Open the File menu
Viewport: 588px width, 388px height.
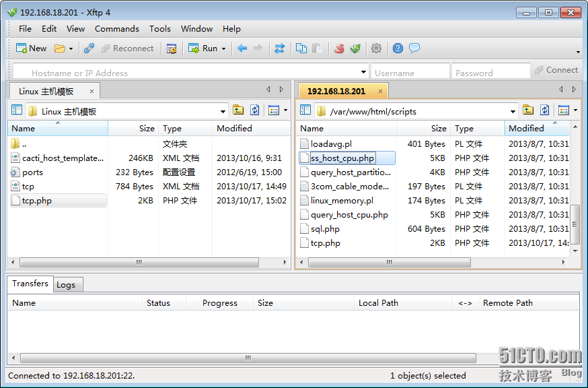pyautogui.click(x=25, y=29)
